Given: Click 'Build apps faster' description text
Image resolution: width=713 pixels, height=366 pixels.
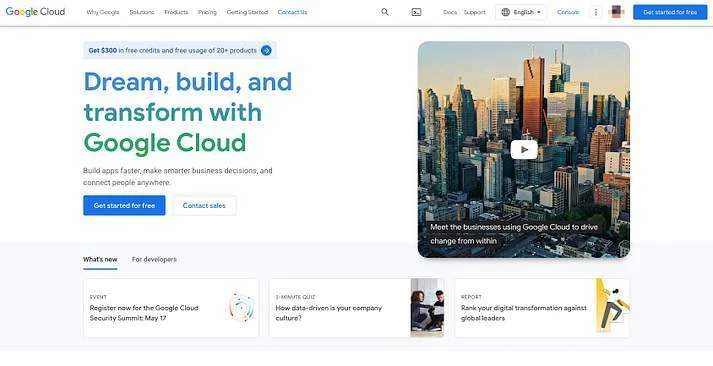Looking at the screenshot, I should [x=178, y=176].
